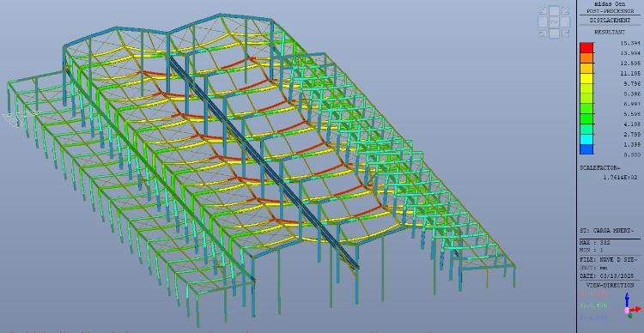
Task: Click the SCALEFACTOR value in the legend
Action: (620, 178)
